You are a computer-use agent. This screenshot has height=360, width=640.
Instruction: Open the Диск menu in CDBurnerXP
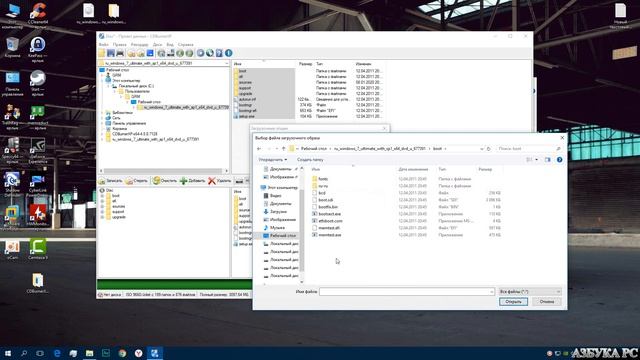tap(157, 44)
